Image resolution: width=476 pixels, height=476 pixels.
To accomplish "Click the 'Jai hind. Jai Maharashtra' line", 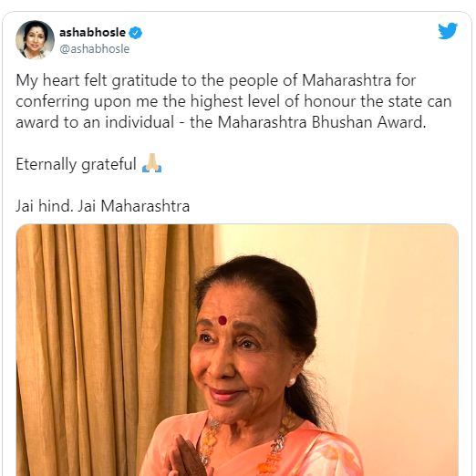I will pos(102,206).
